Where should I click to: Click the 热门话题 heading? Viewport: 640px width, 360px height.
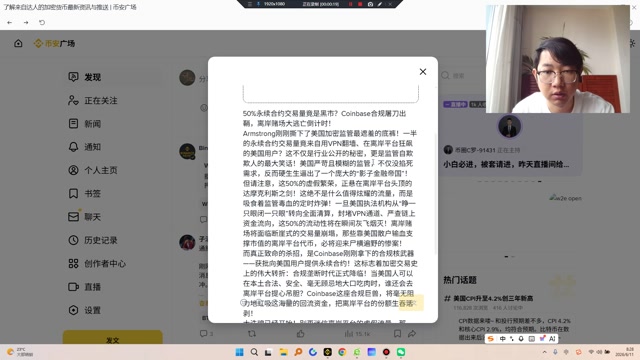coord(460,280)
